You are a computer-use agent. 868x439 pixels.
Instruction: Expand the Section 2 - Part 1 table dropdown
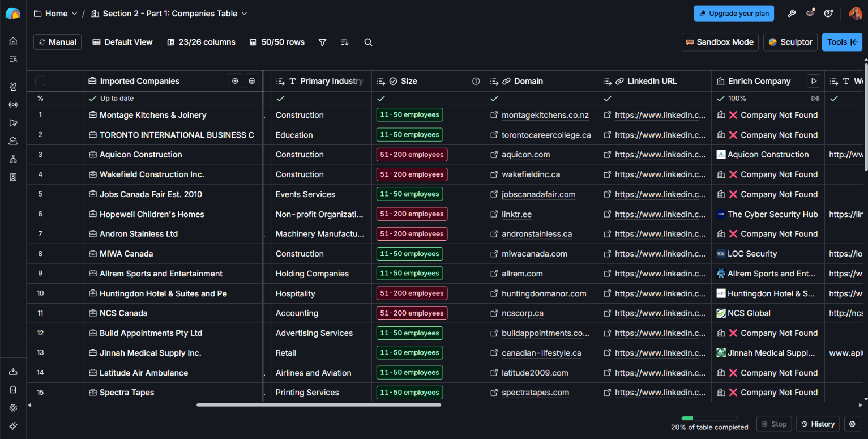click(x=169, y=14)
